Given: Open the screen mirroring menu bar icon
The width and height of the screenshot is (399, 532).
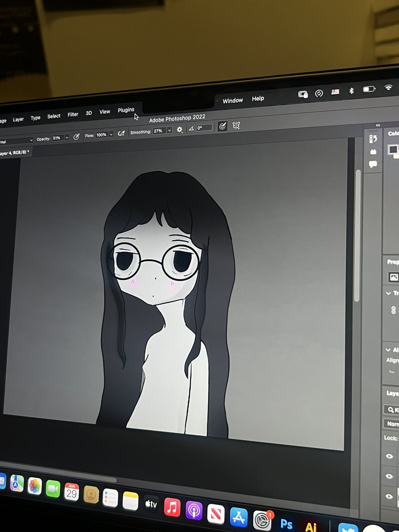Looking at the screenshot, I should [x=303, y=94].
